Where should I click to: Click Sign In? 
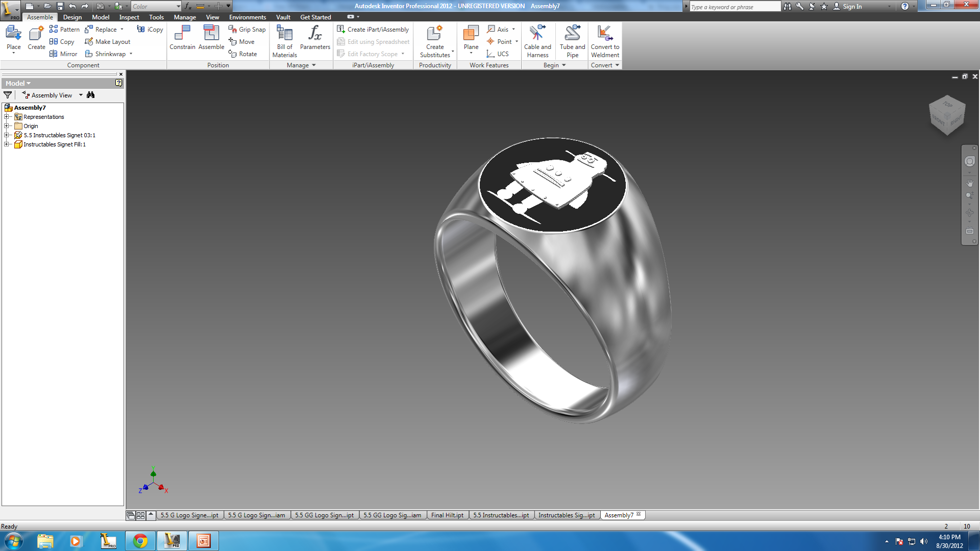coord(847,6)
